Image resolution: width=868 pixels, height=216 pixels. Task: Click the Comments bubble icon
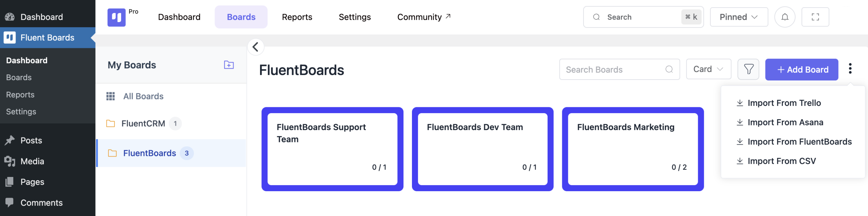(x=10, y=202)
